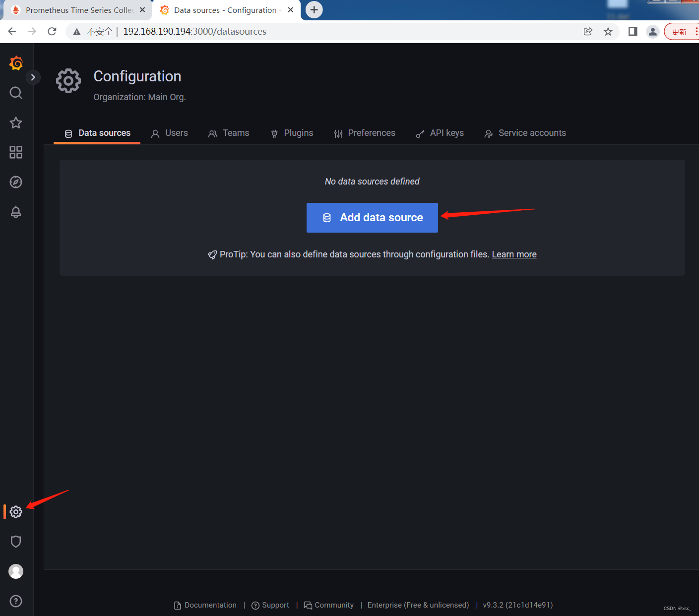The height and width of the screenshot is (616, 699).
Task: Click the user profile avatar in sidebar
Action: coord(15,571)
